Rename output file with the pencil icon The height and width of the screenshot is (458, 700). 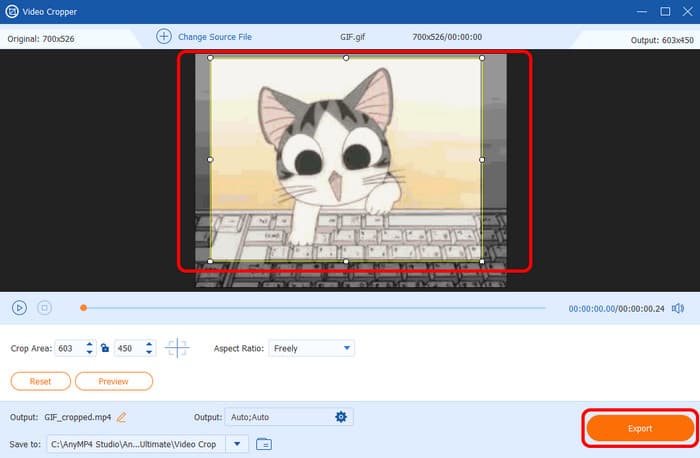coord(121,417)
